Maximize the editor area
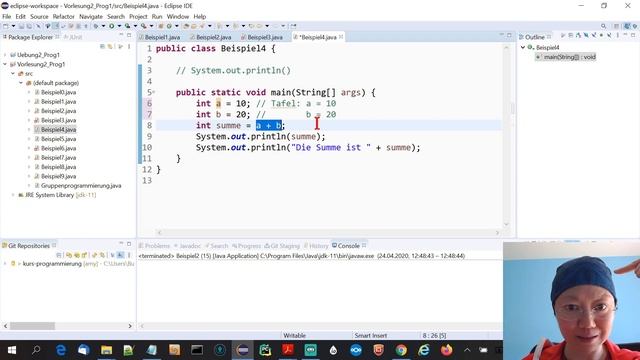Viewport: 640px width, 360px height. 509,36
